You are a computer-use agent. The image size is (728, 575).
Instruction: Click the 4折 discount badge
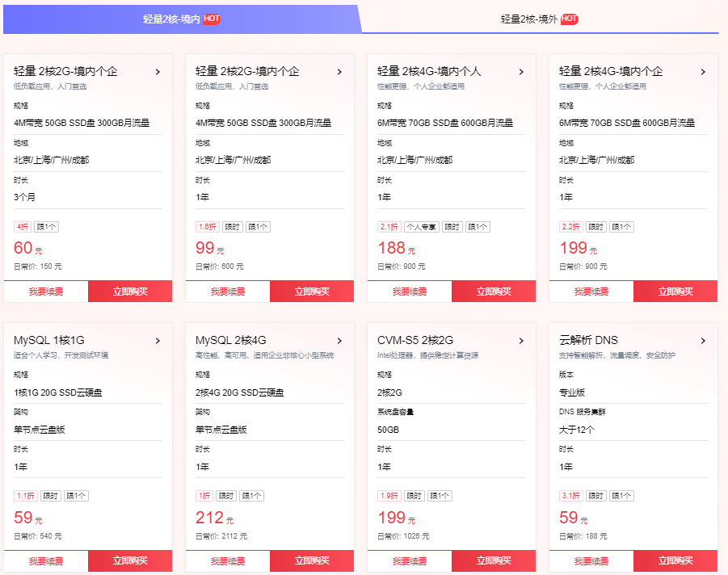pyautogui.click(x=23, y=227)
